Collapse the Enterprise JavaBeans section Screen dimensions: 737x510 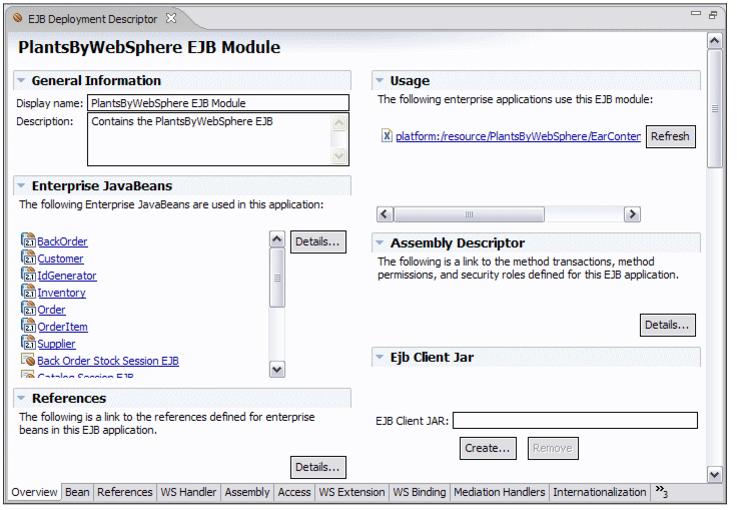(x=21, y=186)
